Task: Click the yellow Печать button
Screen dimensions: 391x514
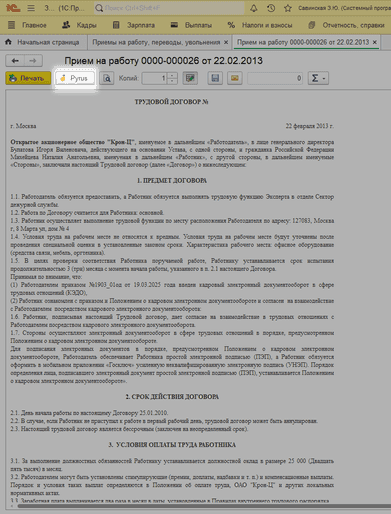Action: coord(28,78)
